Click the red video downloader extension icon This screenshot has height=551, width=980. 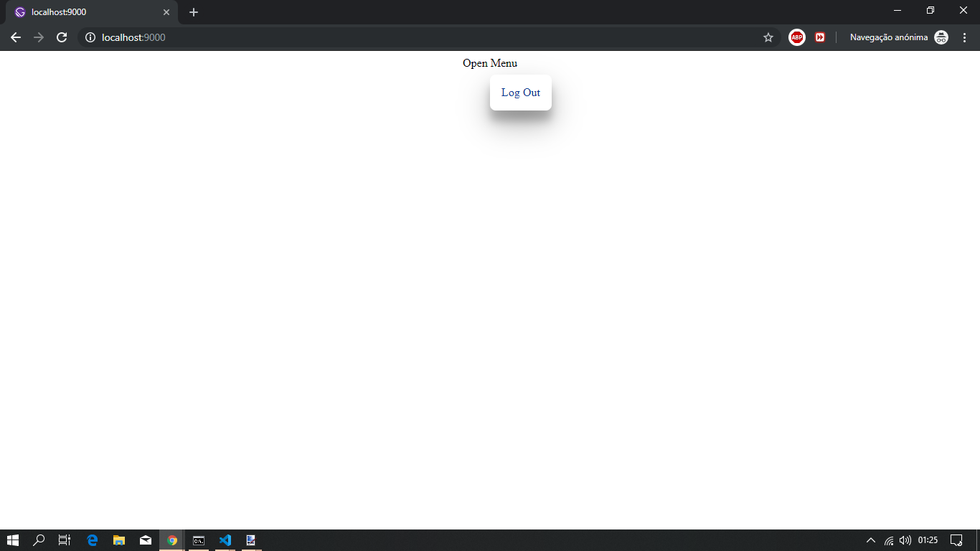point(819,37)
